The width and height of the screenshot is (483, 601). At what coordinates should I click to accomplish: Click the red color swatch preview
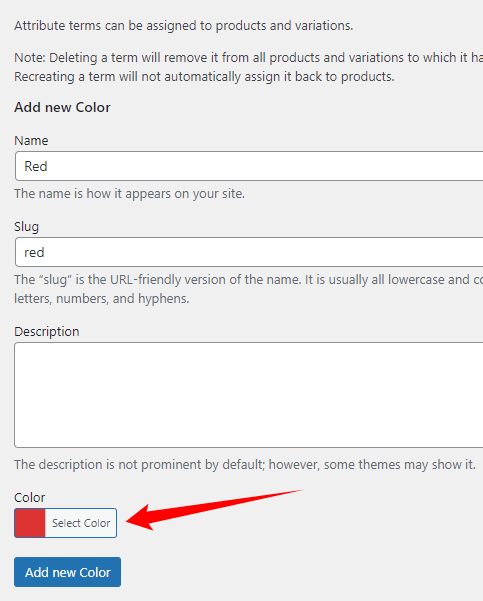(30, 523)
